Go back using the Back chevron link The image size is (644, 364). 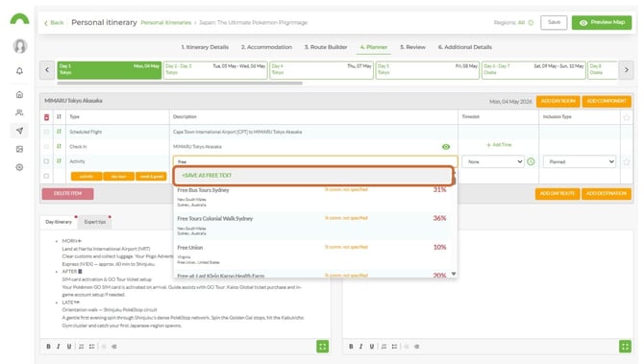click(54, 23)
